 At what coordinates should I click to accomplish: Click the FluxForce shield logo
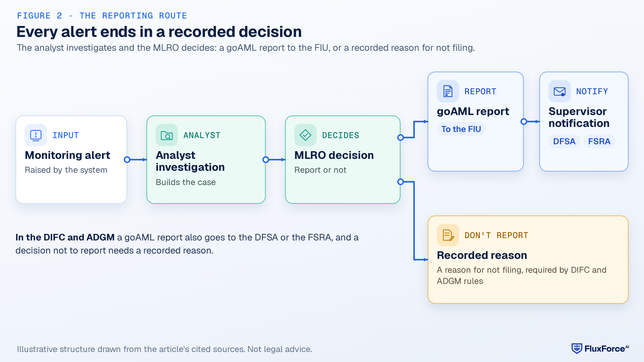577,349
